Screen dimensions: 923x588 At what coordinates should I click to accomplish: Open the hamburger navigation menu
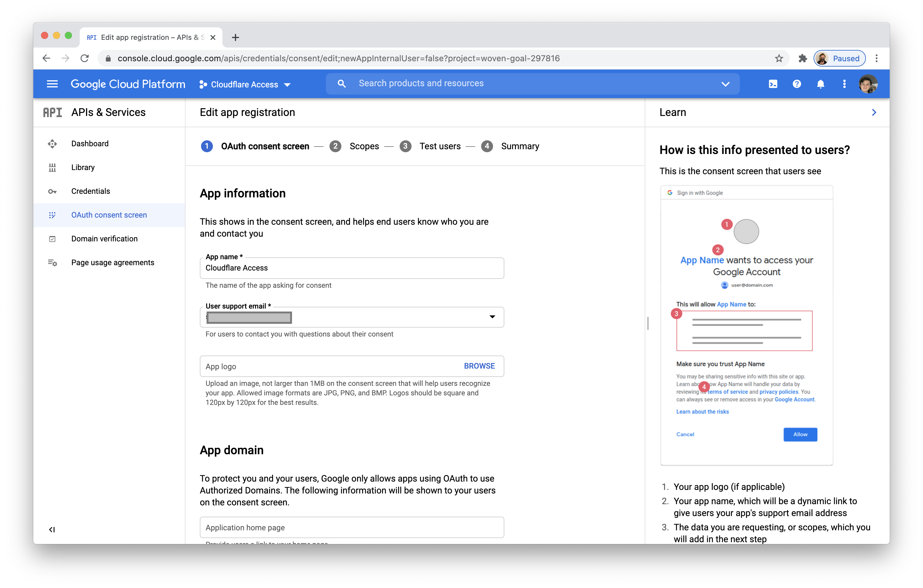coord(52,84)
